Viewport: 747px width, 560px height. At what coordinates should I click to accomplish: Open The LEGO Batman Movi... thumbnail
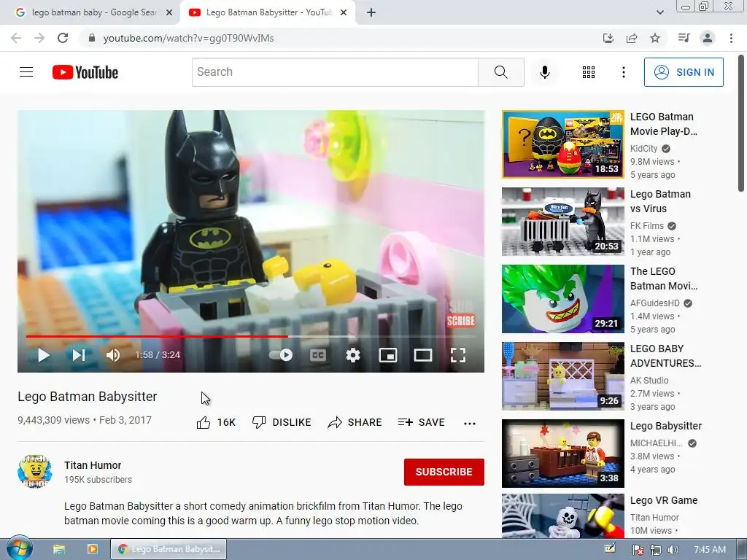(563, 299)
